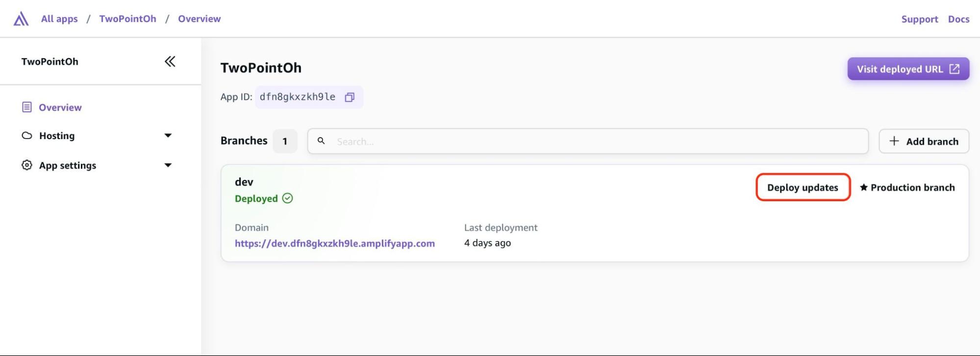
Task: Open the dev.dfn8gkxzkh9le.amplifyapp.com domain link
Action: [x=335, y=243]
